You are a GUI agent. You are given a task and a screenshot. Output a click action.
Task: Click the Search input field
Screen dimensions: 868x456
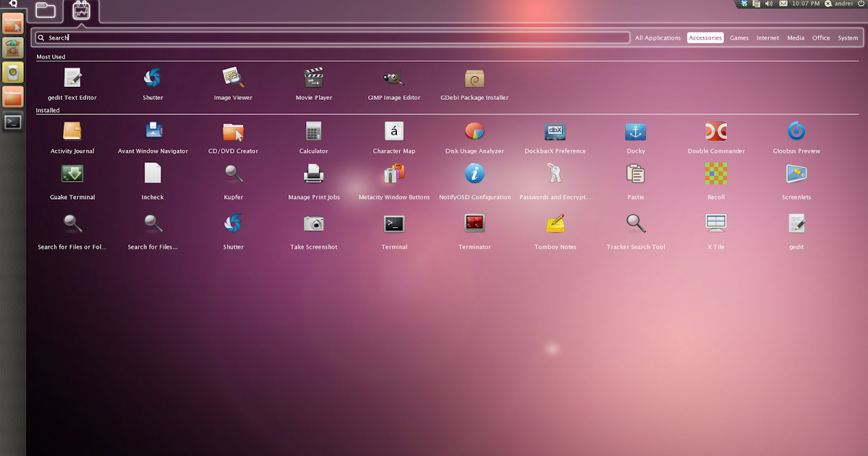point(331,37)
